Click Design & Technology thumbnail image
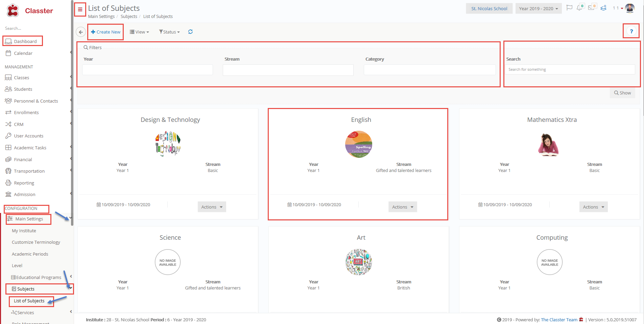The width and height of the screenshot is (644, 324). coord(168,144)
